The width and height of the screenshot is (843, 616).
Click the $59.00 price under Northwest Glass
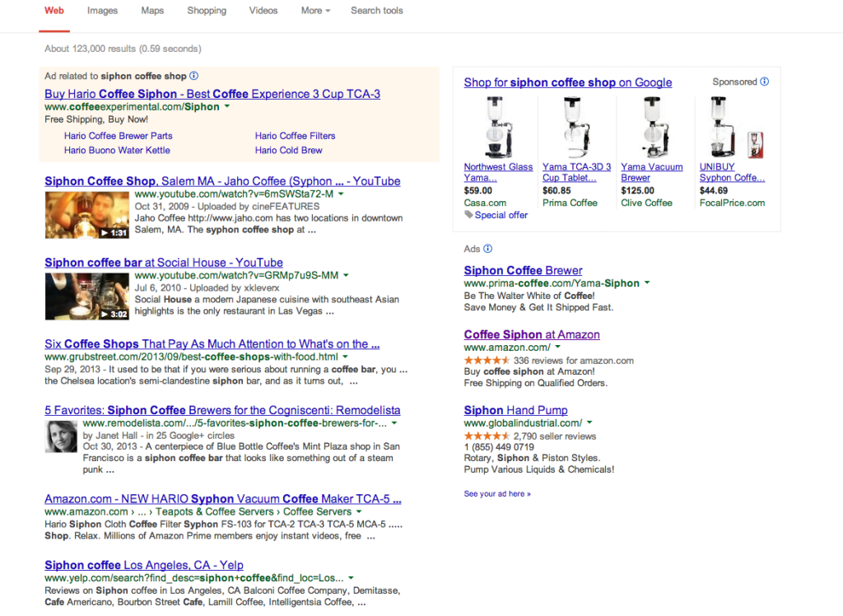coord(478,190)
